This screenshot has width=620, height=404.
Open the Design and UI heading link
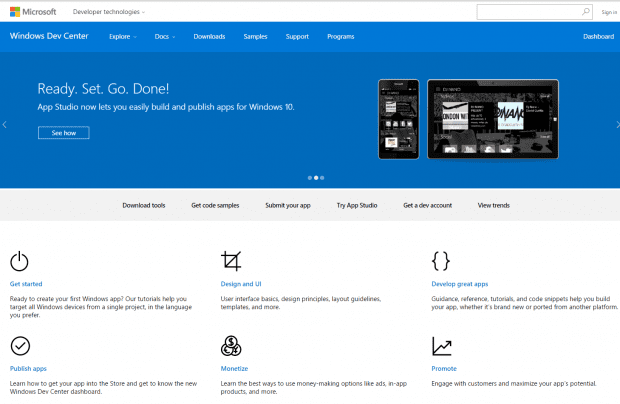tap(241, 284)
